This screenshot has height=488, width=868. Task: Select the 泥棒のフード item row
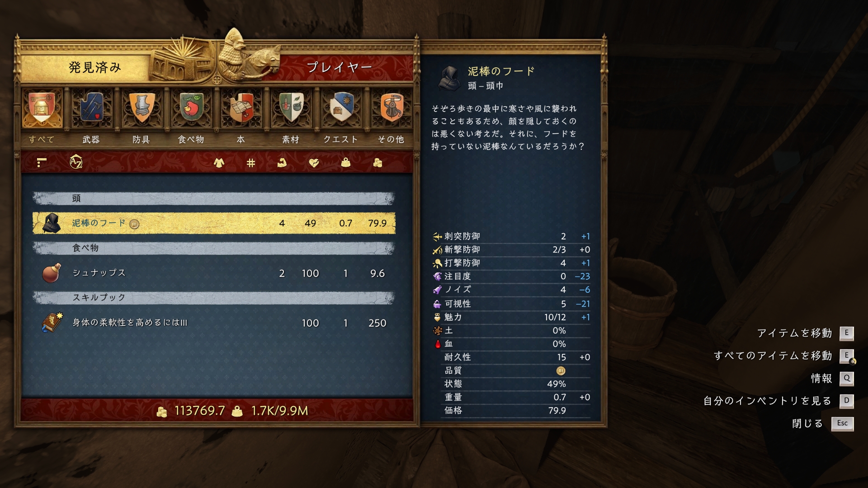[x=214, y=223]
